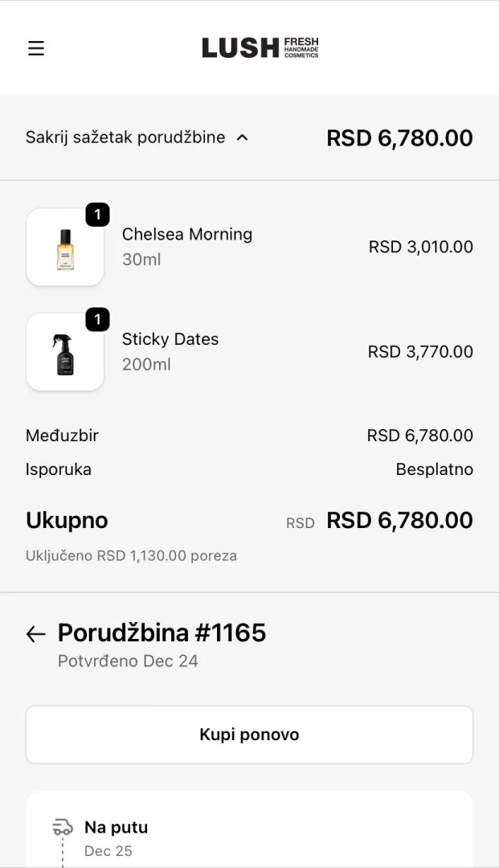This screenshot has width=499, height=868.
Task: Click the quantity badge on Sticky Dates
Action: tap(97, 319)
